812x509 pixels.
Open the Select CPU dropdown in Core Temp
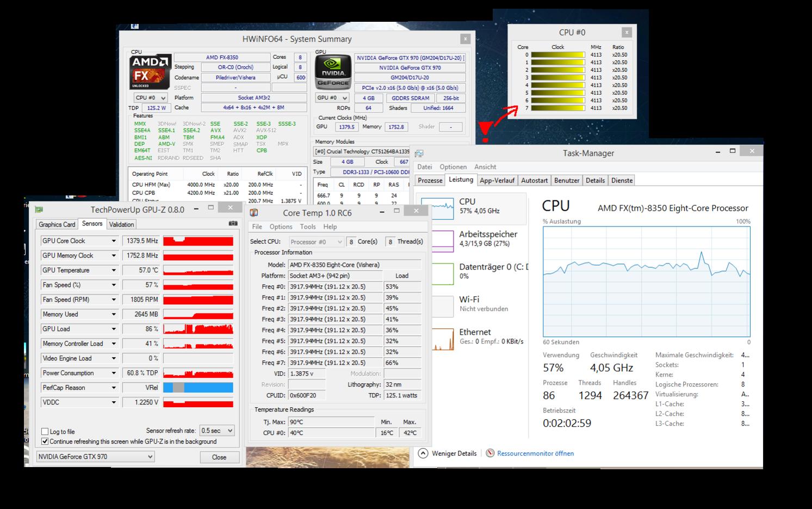coord(316,242)
